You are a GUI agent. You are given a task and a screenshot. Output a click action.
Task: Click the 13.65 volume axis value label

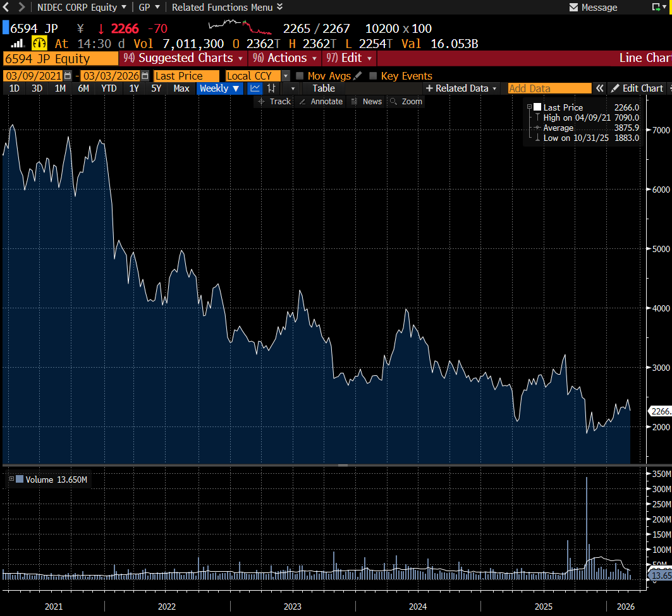pos(661,576)
